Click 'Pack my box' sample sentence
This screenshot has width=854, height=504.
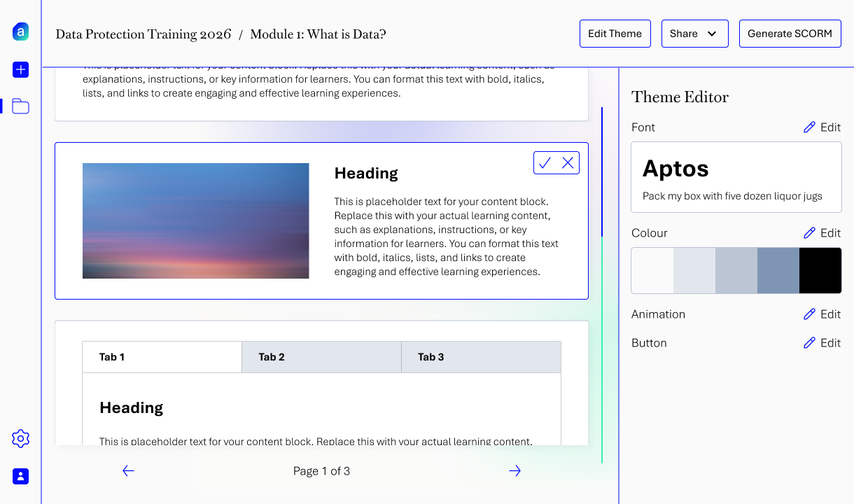coord(732,196)
